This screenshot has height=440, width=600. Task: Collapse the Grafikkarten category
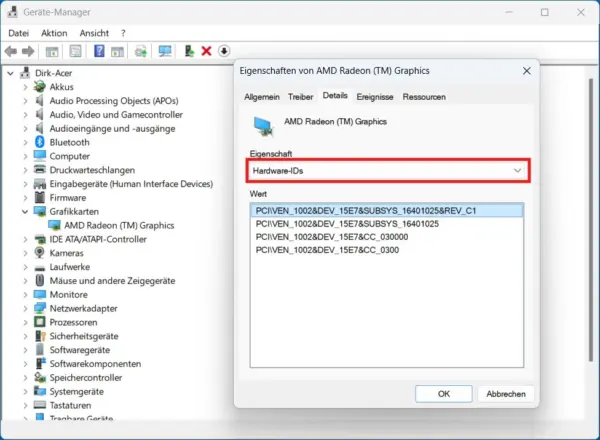point(25,212)
